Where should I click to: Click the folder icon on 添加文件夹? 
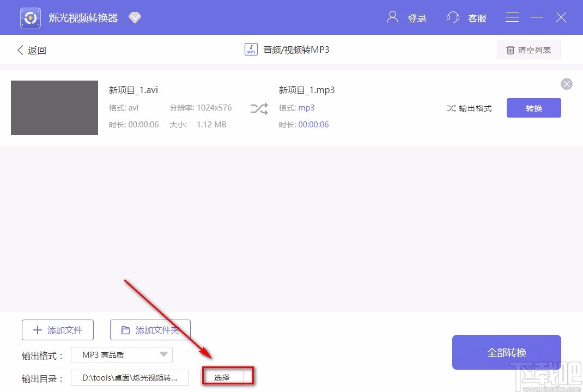(124, 329)
